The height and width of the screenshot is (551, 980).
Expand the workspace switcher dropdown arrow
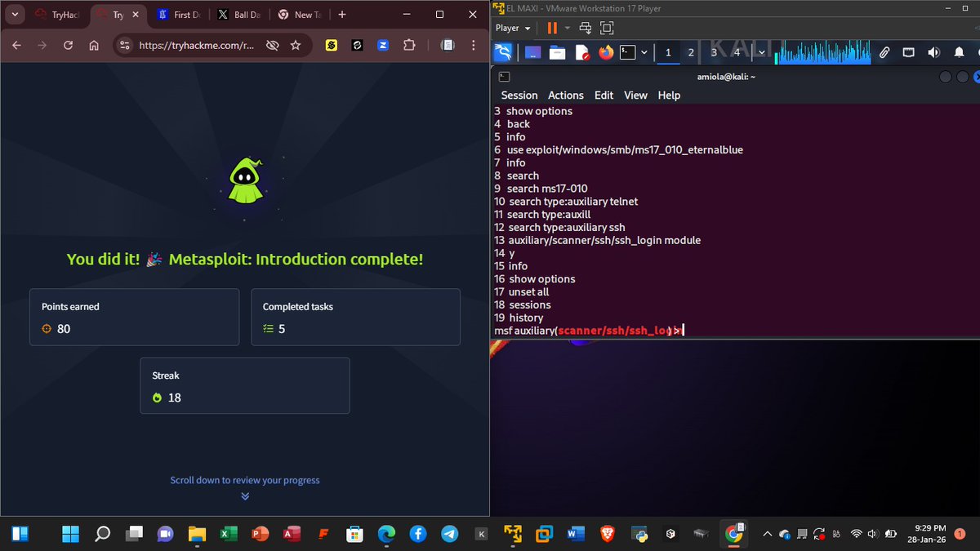[x=762, y=52]
